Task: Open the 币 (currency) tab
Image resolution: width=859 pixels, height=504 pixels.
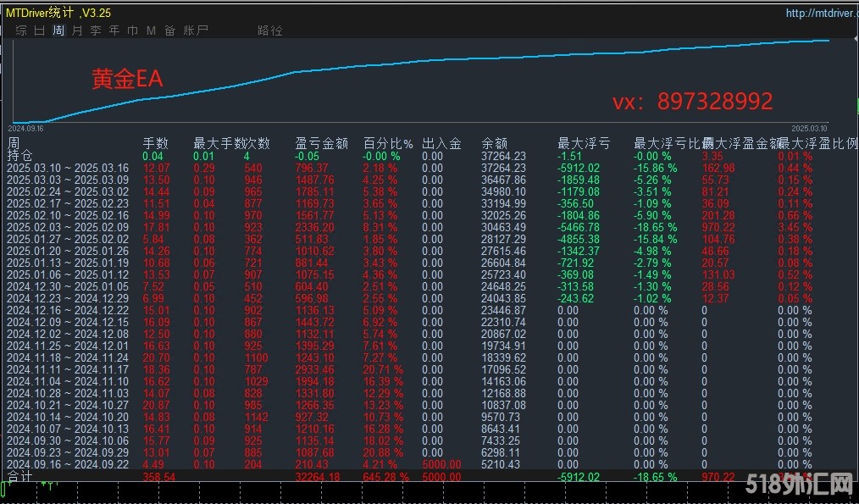Action: (x=132, y=30)
